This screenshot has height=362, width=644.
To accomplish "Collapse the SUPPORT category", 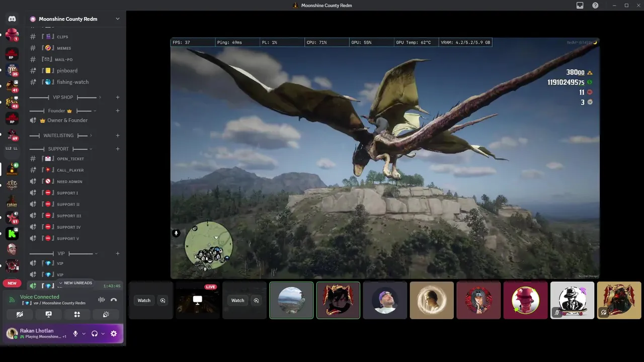I will click(60, 149).
